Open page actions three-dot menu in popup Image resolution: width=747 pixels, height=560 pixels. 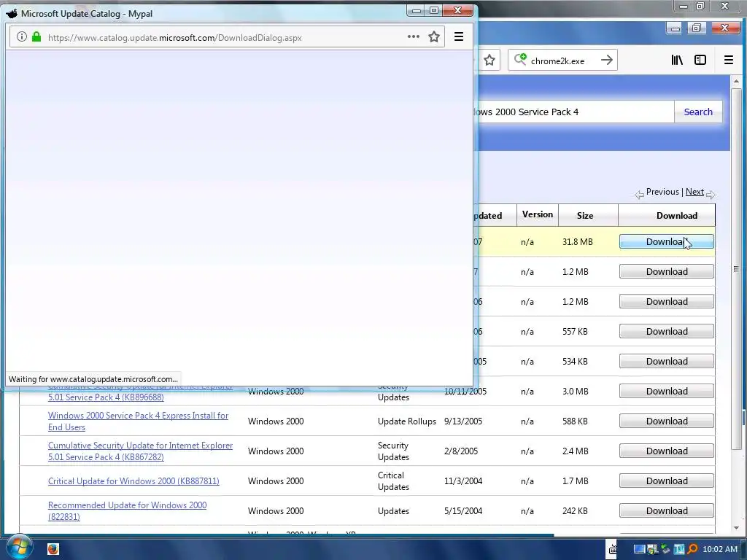tap(413, 36)
